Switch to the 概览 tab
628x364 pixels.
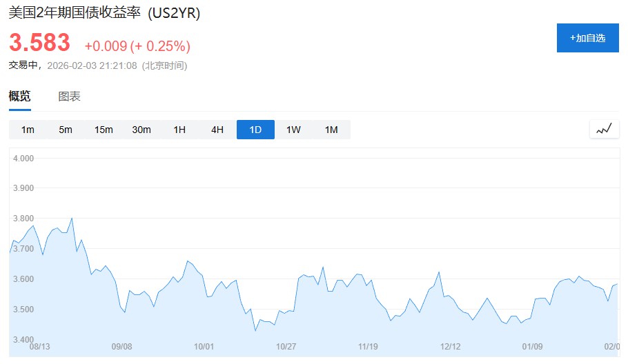coord(20,97)
